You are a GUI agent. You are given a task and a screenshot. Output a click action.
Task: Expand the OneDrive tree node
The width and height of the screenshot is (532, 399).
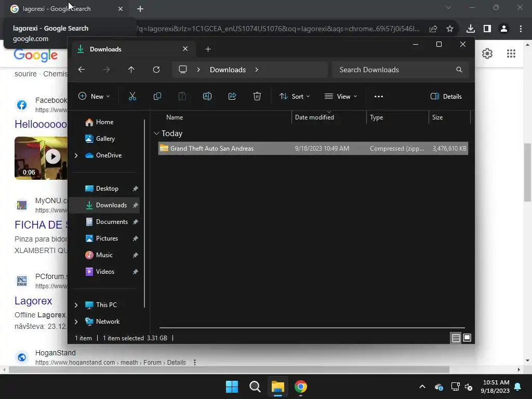pos(76,155)
